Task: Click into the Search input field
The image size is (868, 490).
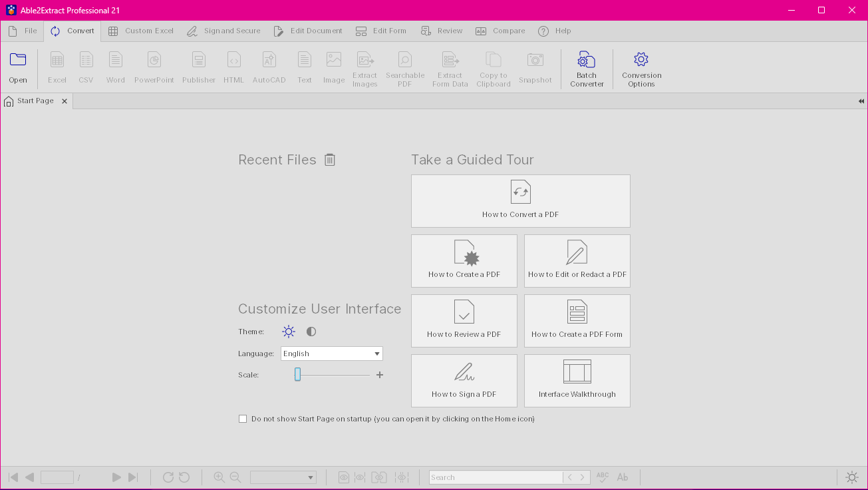Action: (x=495, y=477)
